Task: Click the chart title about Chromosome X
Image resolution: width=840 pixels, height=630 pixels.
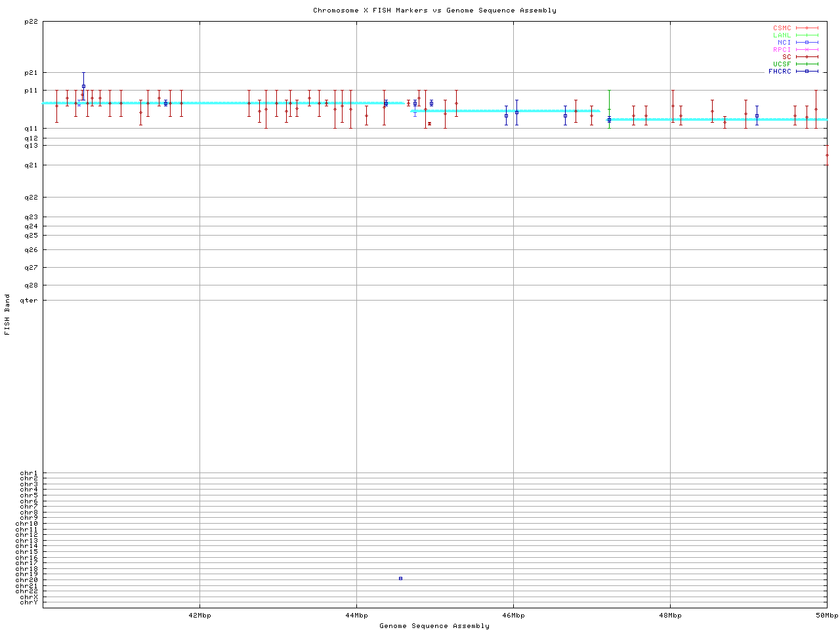Action: tap(434, 10)
